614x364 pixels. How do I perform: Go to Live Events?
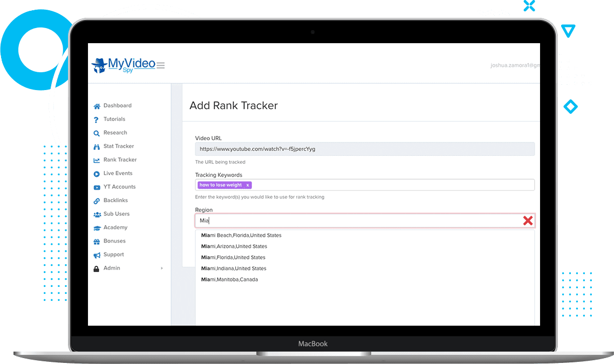click(x=118, y=173)
